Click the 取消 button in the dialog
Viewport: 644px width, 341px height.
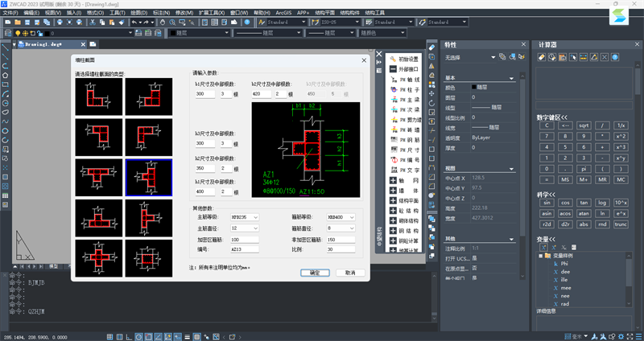[x=350, y=273]
